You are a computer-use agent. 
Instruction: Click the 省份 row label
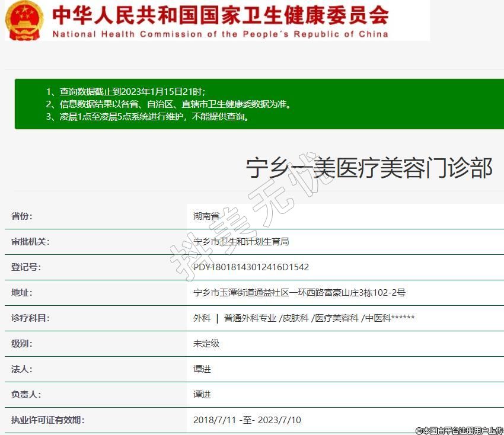(22, 216)
